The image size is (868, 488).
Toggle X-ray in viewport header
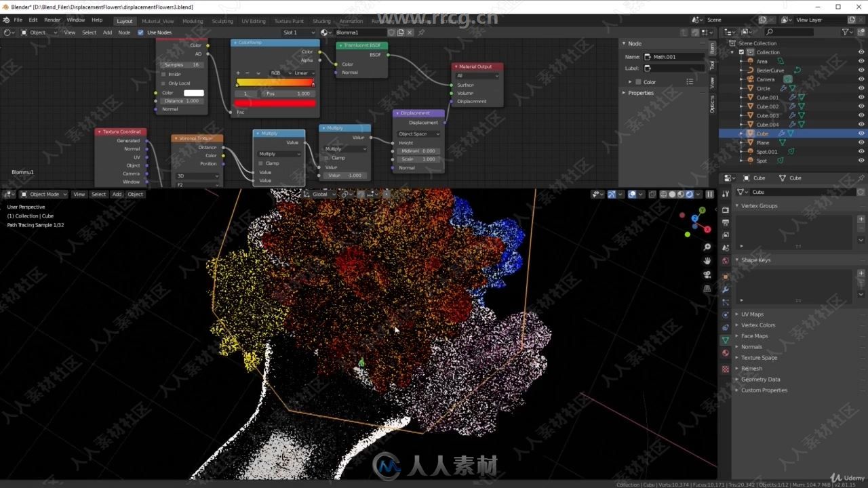click(652, 194)
